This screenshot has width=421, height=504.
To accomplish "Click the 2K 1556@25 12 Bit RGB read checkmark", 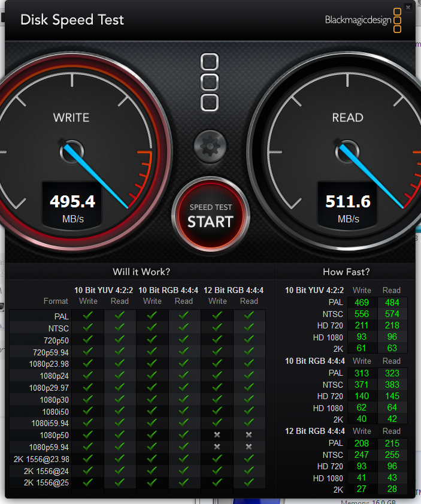I will (249, 482).
